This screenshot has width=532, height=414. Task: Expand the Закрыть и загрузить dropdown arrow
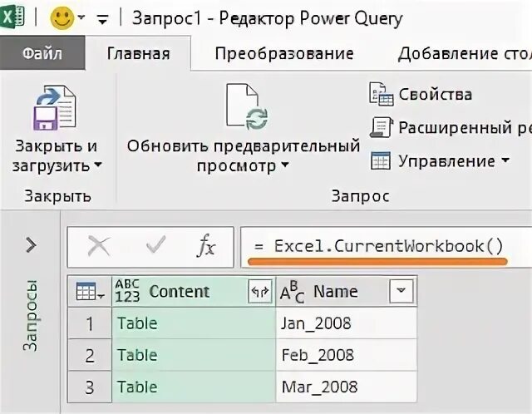98,165
